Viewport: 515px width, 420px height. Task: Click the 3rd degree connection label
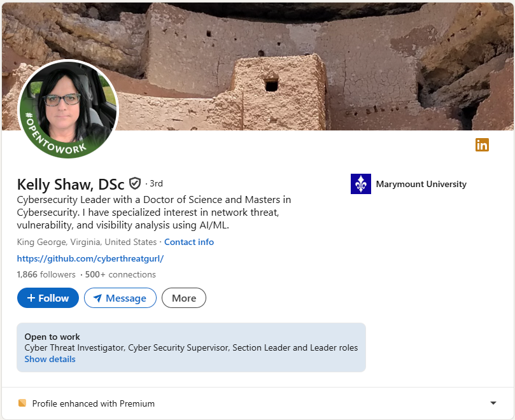[x=156, y=183]
